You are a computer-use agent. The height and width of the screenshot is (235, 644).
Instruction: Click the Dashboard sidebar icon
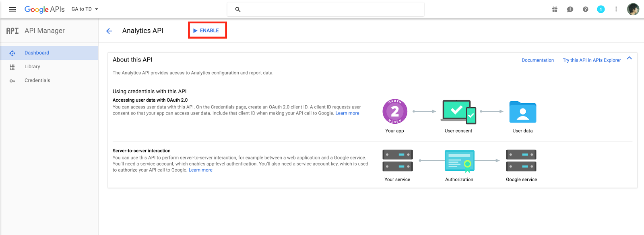tap(12, 53)
